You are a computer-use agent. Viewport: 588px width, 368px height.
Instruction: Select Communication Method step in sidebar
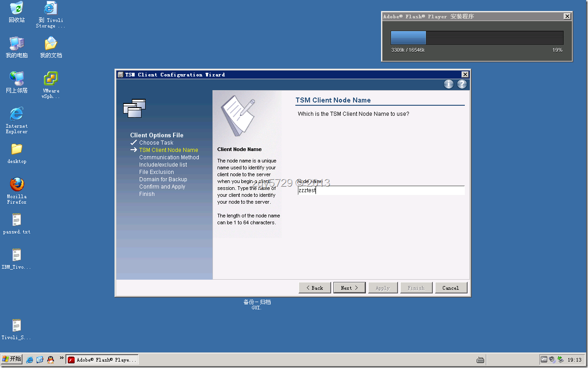point(169,157)
